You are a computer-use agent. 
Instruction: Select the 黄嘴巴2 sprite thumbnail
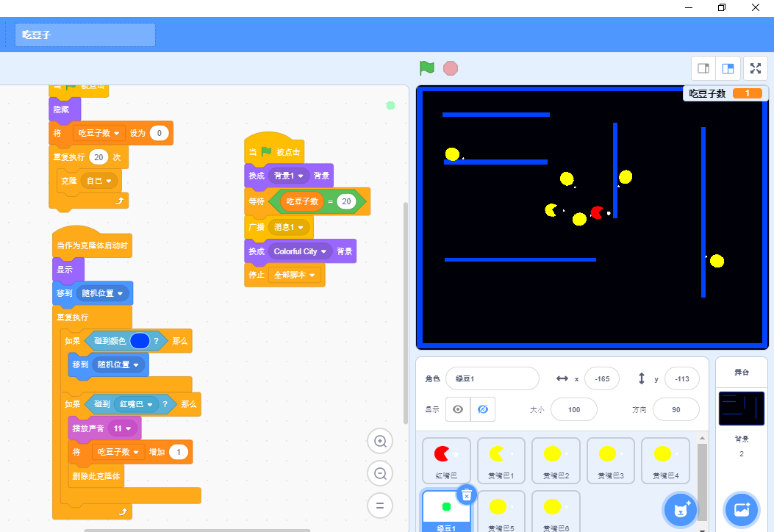click(556, 461)
